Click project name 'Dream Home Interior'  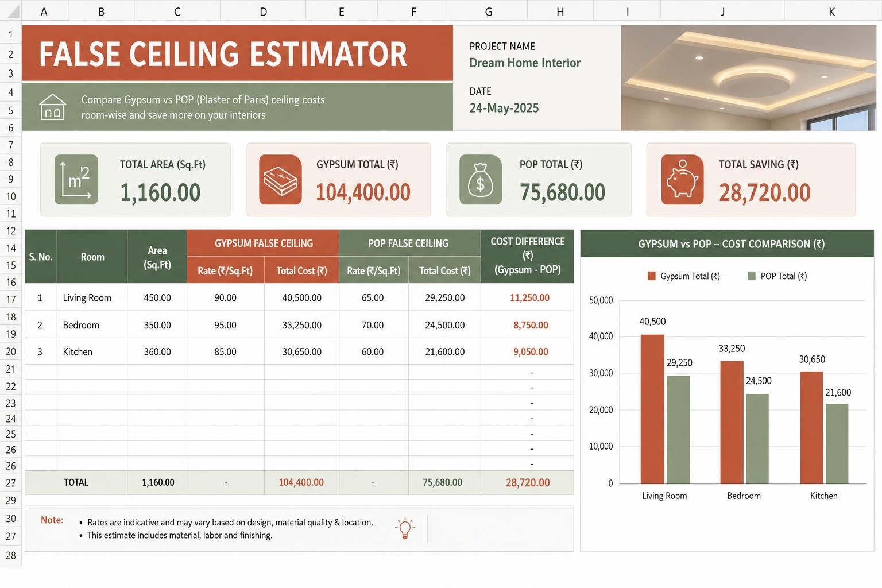coord(525,63)
